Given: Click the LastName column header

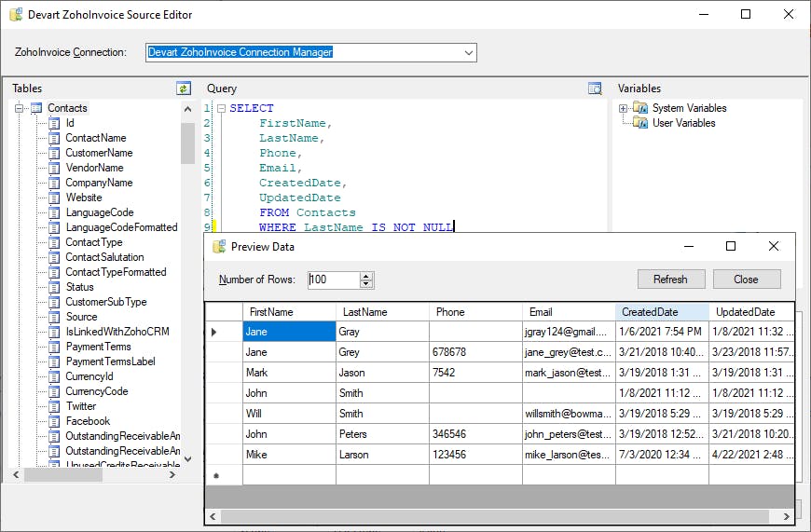Looking at the screenshot, I should (x=364, y=312).
